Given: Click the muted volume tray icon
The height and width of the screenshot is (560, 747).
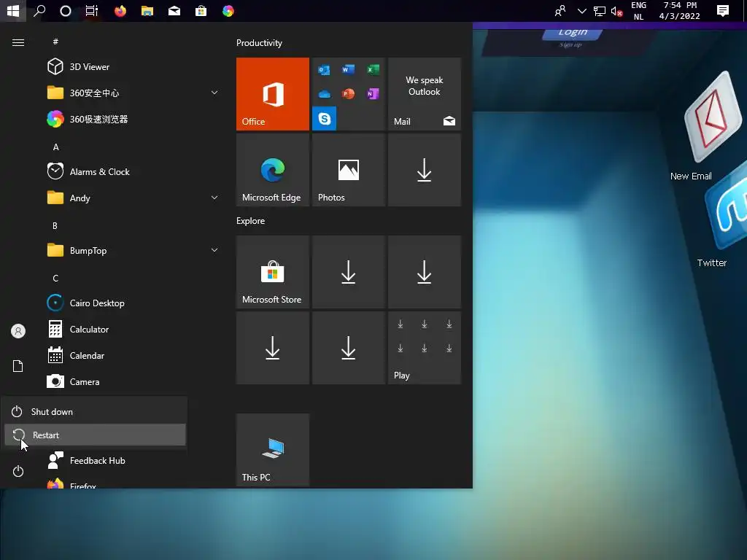Looking at the screenshot, I should 616,11.
